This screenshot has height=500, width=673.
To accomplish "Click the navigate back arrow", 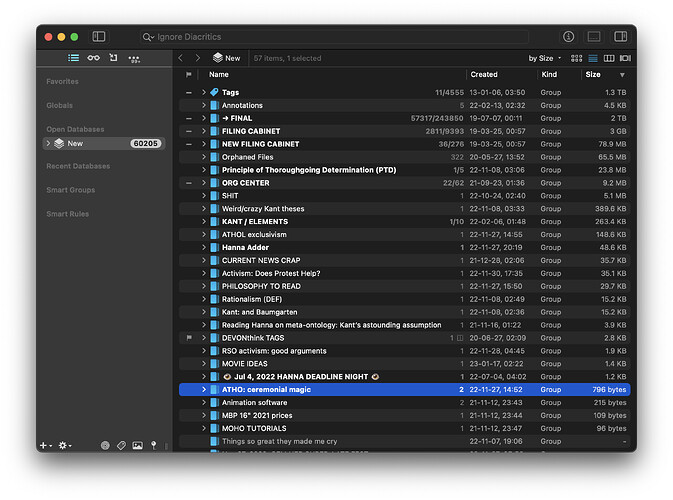I will 181,58.
